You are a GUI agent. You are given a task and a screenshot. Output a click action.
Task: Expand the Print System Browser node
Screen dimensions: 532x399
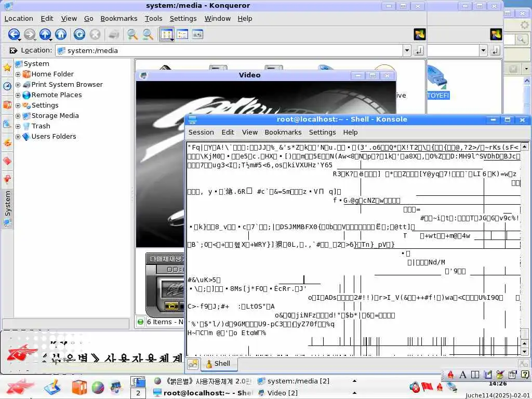18,85
